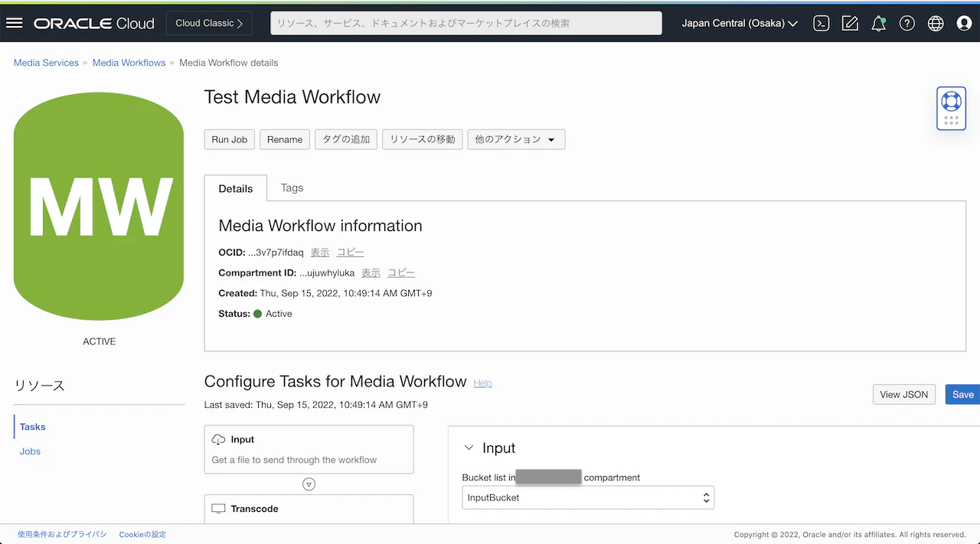Show the Compartment ID via 表示
This screenshot has width=980, height=544.
tap(371, 273)
